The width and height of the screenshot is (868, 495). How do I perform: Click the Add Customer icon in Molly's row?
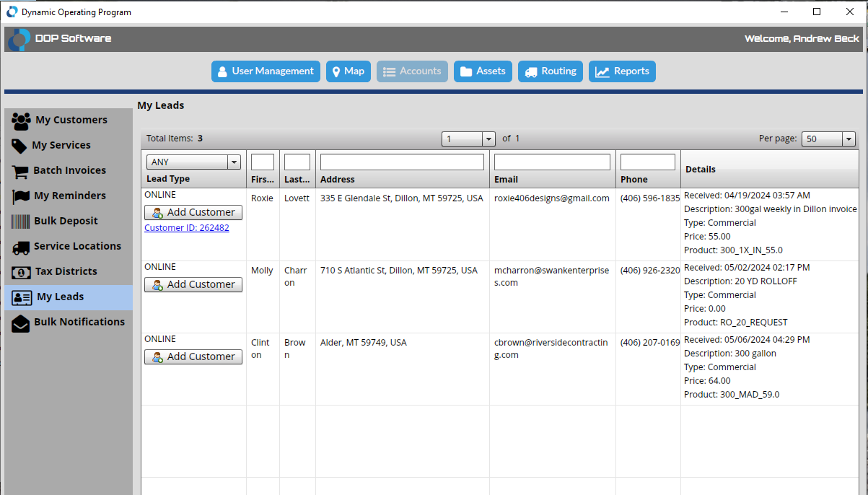pos(158,285)
